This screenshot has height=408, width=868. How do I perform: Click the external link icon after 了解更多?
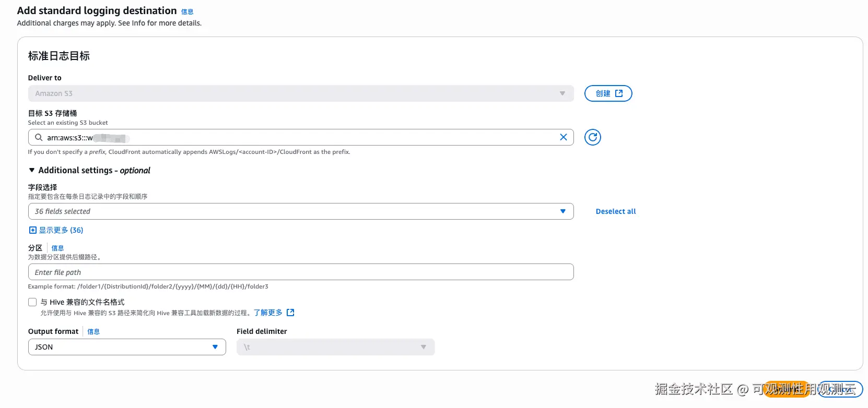point(291,313)
